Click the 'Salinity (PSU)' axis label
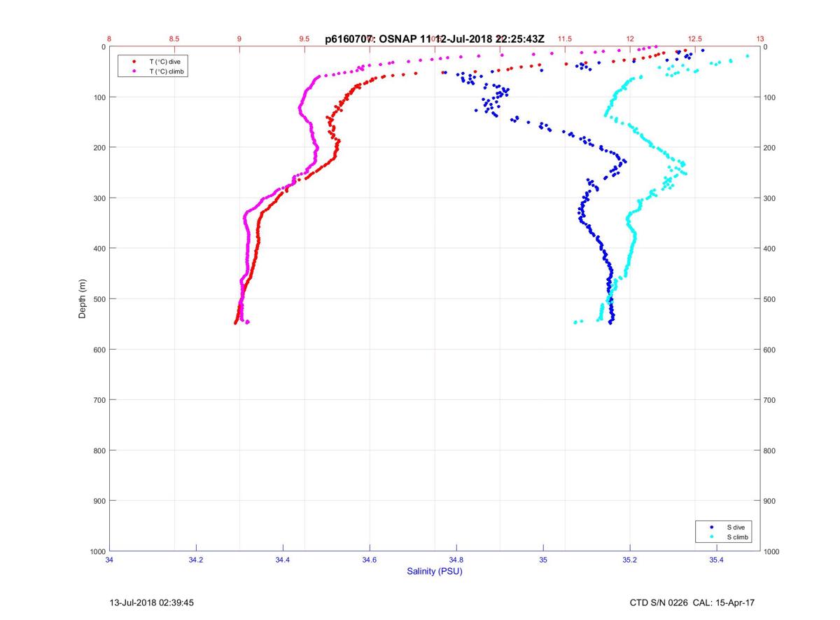The height and width of the screenshot is (620, 840). click(435, 571)
